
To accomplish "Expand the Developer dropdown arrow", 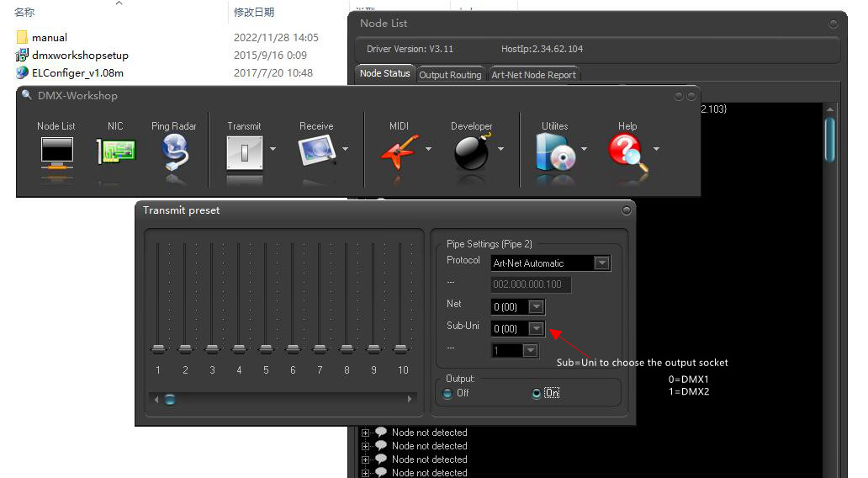I will (501, 149).
